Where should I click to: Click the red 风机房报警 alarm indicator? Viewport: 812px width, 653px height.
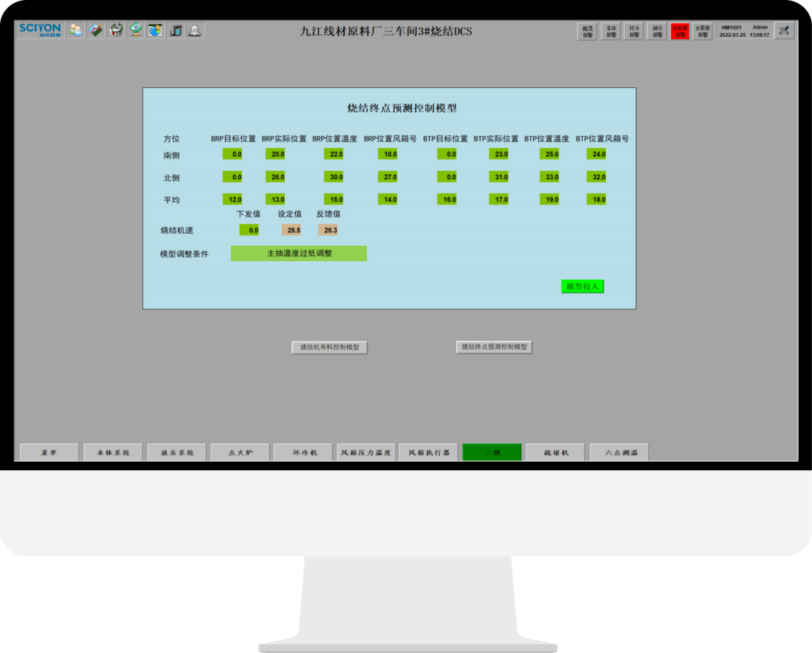click(680, 31)
